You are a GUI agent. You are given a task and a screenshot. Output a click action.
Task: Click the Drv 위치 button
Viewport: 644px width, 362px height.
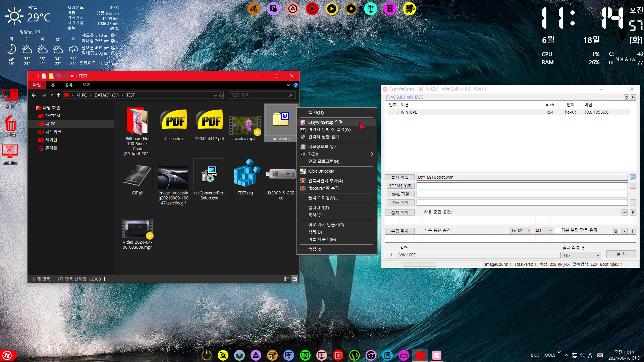coord(400,202)
